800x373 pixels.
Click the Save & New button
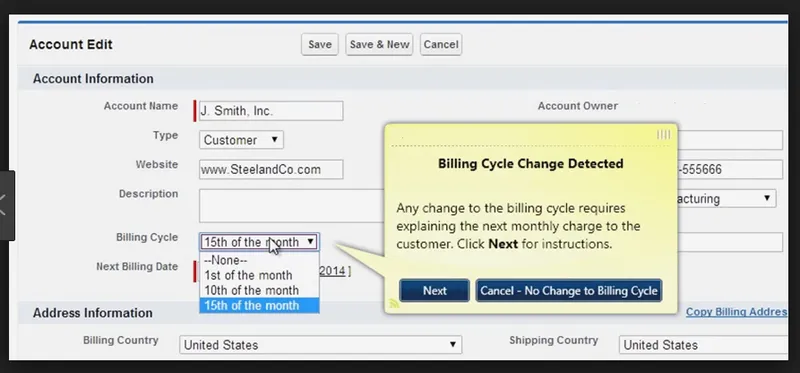379,44
